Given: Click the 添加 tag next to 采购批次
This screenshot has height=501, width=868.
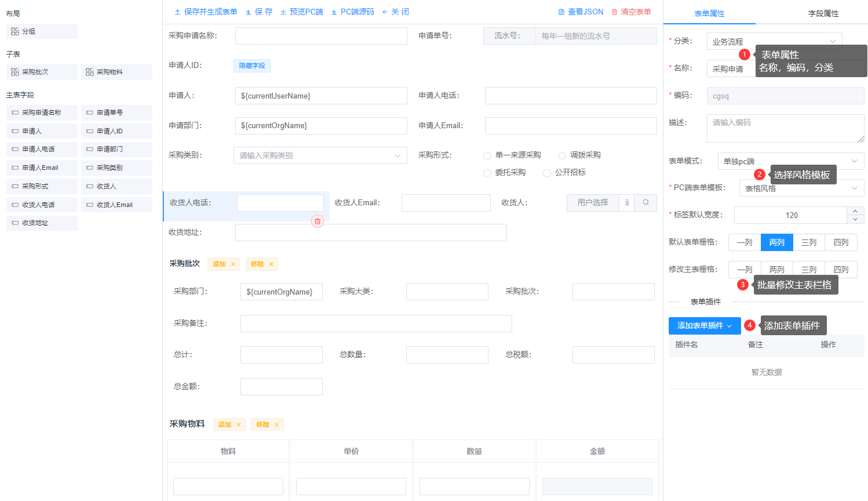Looking at the screenshot, I should click(x=224, y=264).
